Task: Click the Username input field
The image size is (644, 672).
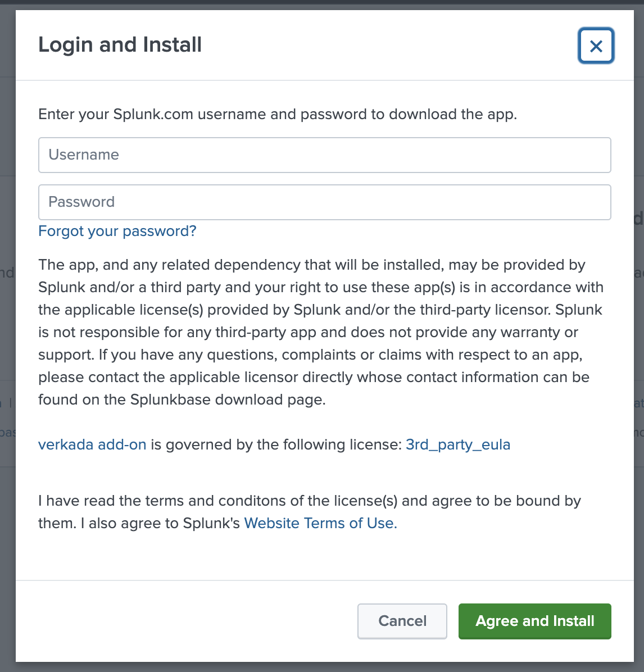Action: 324,155
